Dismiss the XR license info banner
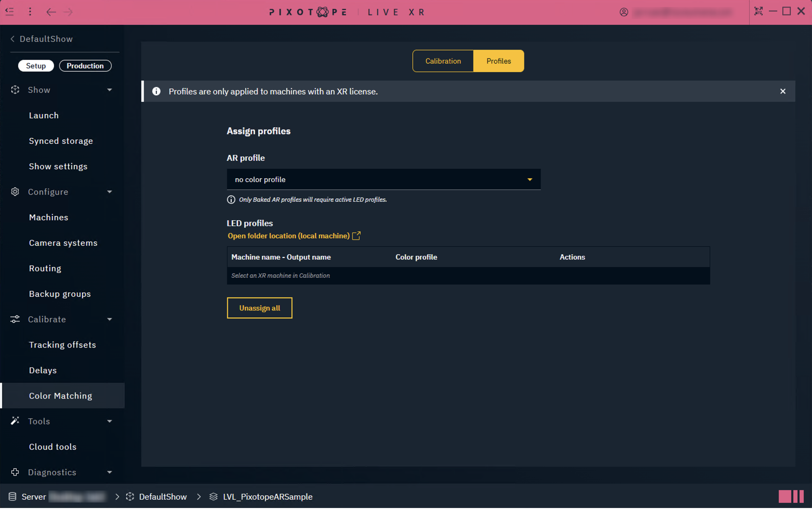Screen dimensions: 812x510 783,91
